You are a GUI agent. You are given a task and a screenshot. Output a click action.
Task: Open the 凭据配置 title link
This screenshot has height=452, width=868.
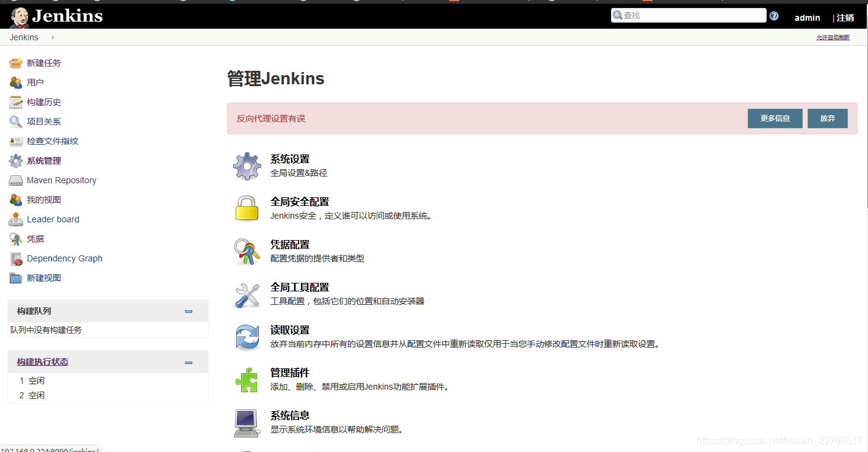tap(290, 244)
